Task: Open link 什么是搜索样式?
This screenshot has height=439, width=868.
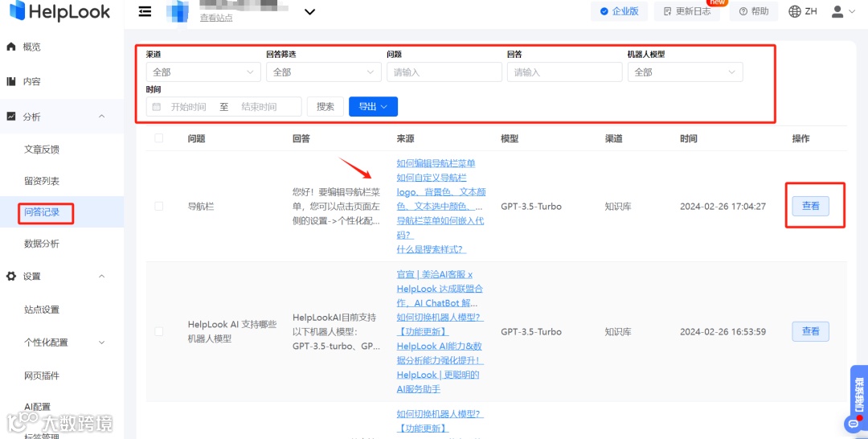Action: [432, 250]
